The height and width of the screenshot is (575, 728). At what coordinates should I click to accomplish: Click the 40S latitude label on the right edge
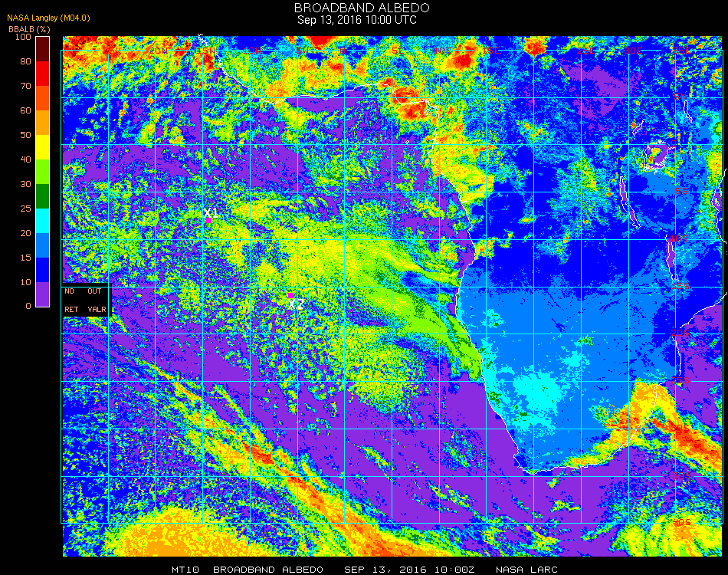coord(681,523)
